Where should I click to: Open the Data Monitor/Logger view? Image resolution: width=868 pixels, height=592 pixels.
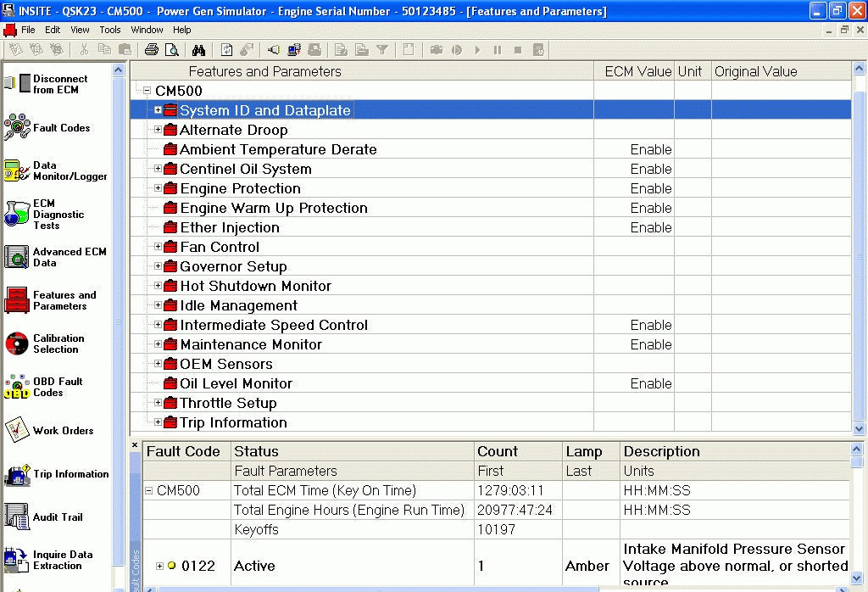[17, 171]
